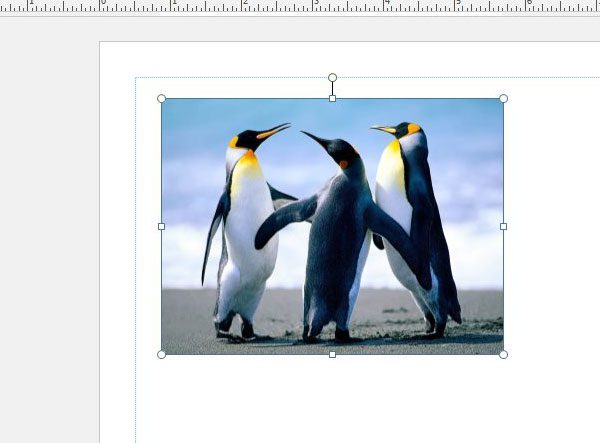Screen dimensions: 600x443
Task: Click the rotation handle above the picture
Action: (x=333, y=78)
